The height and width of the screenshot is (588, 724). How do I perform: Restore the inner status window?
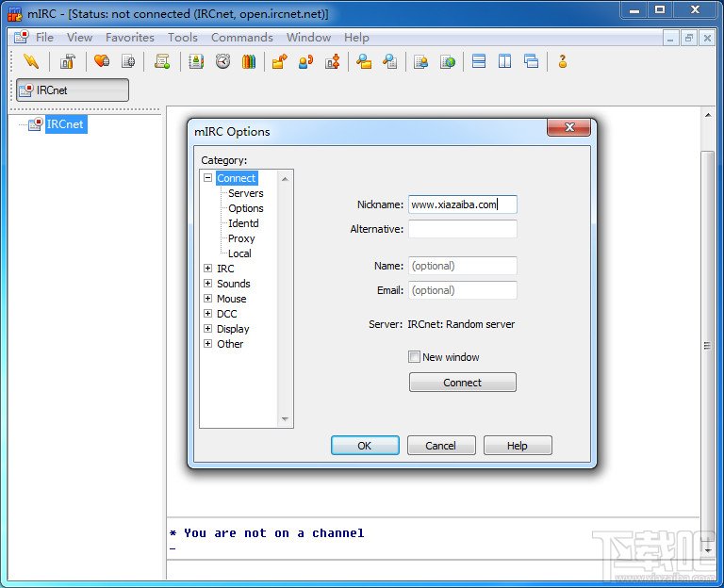688,38
